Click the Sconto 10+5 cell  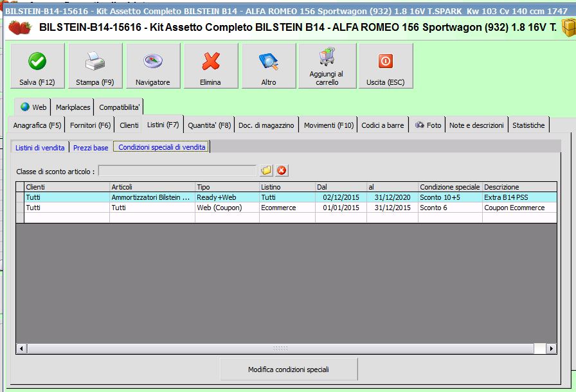tap(450, 197)
